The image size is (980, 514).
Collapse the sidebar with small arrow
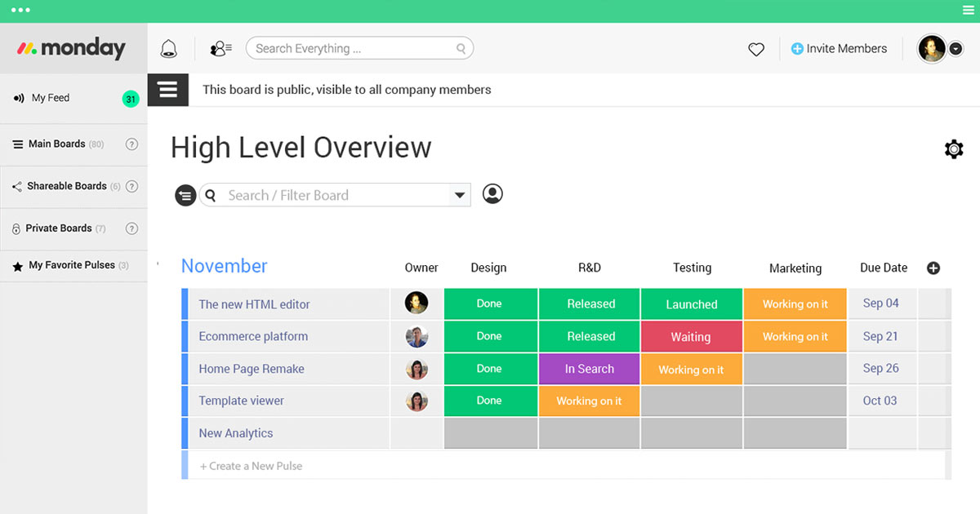[x=157, y=264]
